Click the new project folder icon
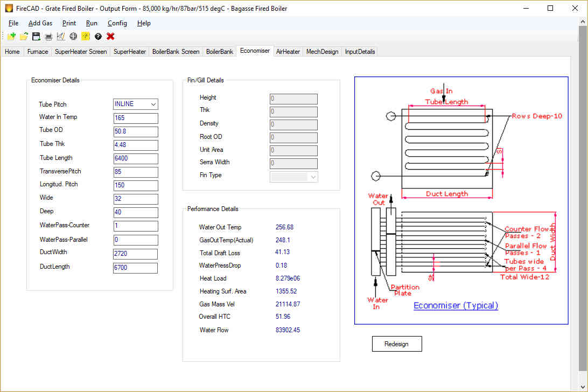Screen dimensions: 588x392 pyautogui.click(x=12, y=37)
